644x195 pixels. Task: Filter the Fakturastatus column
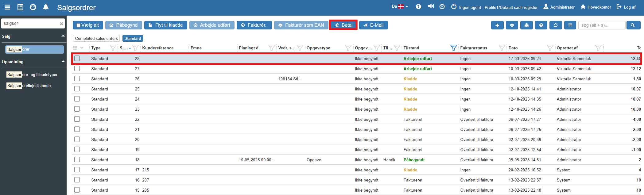[x=502, y=48]
